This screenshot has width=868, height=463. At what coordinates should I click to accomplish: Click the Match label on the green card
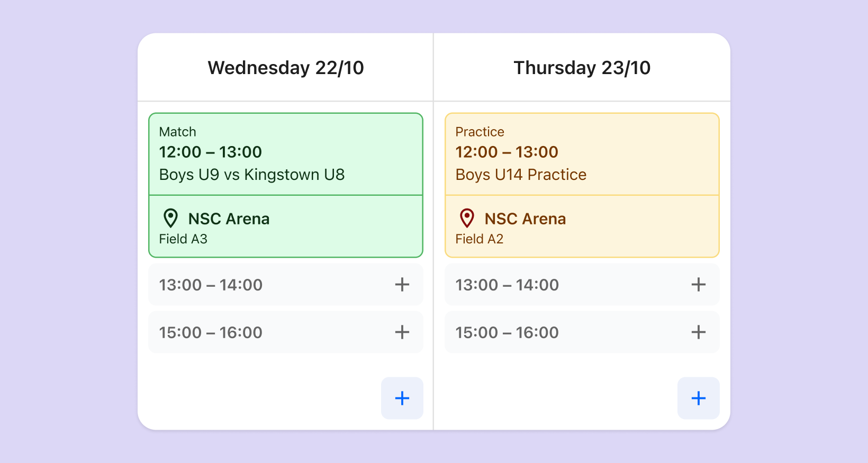pyautogui.click(x=178, y=132)
